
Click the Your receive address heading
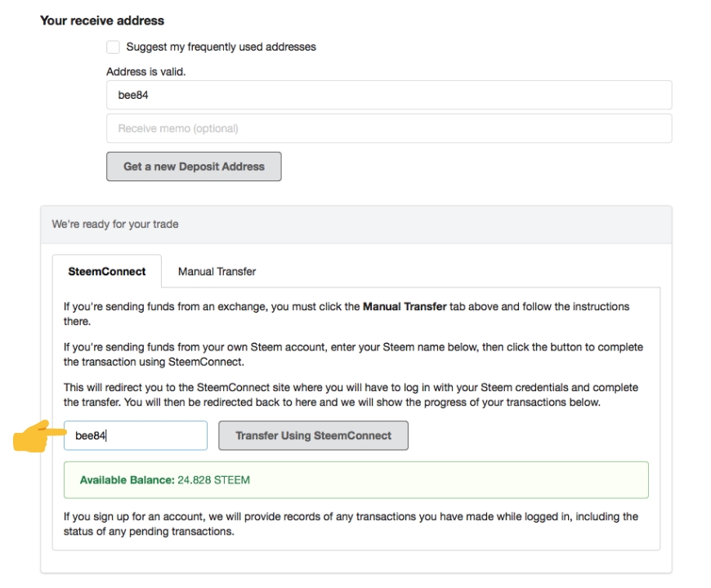pyautogui.click(x=102, y=21)
